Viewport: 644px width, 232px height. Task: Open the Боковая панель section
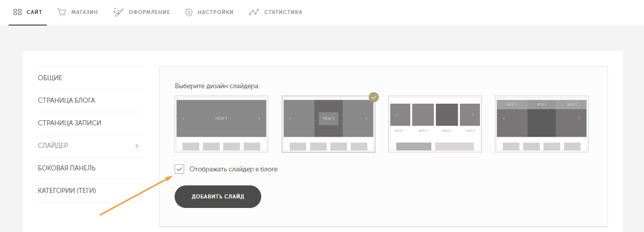coord(67,168)
